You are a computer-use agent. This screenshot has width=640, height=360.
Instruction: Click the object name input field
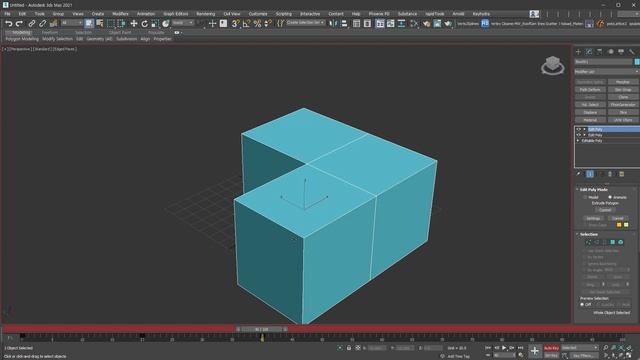click(603, 62)
